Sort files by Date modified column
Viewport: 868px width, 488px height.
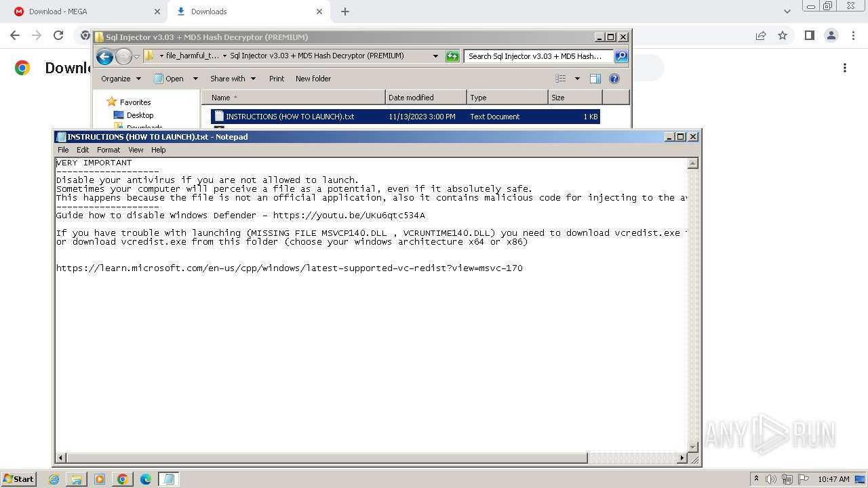click(x=426, y=98)
